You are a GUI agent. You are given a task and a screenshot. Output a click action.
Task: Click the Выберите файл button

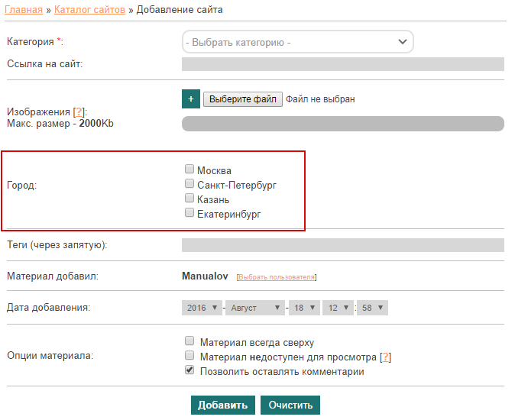click(242, 99)
